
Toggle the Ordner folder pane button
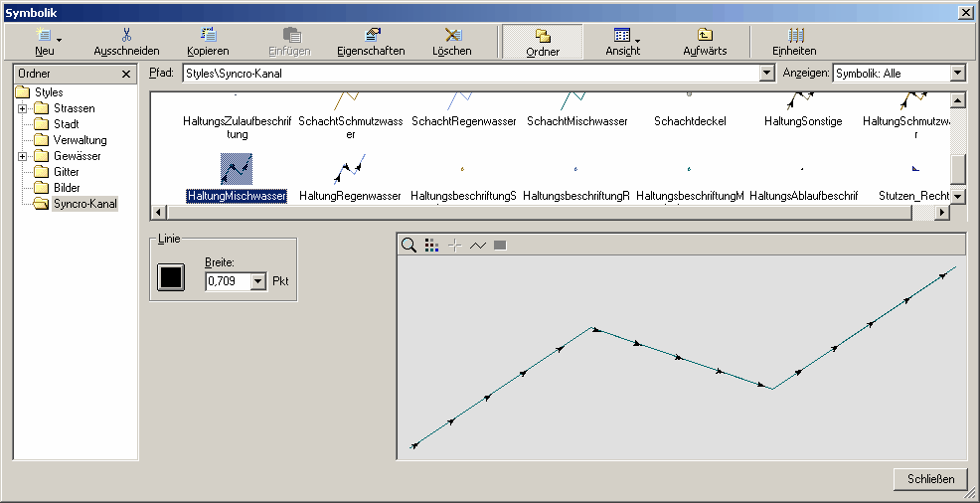click(x=543, y=41)
